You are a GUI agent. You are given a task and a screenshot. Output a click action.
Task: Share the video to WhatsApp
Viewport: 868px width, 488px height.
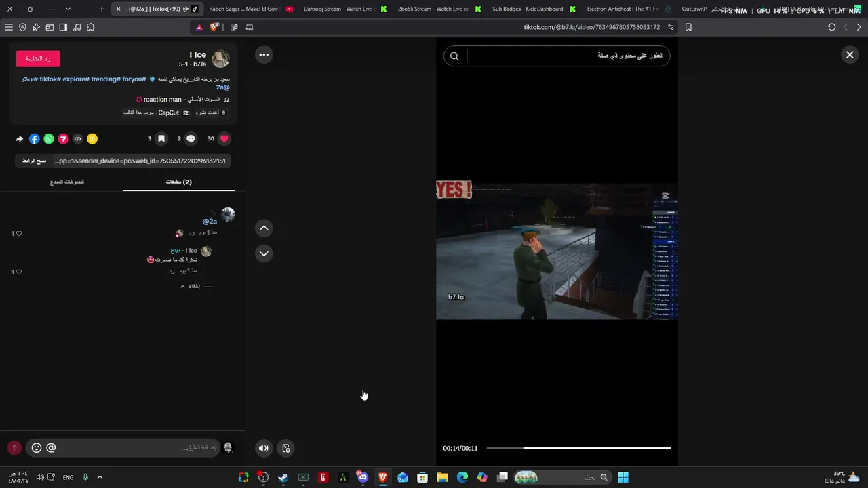(x=49, y=139)
